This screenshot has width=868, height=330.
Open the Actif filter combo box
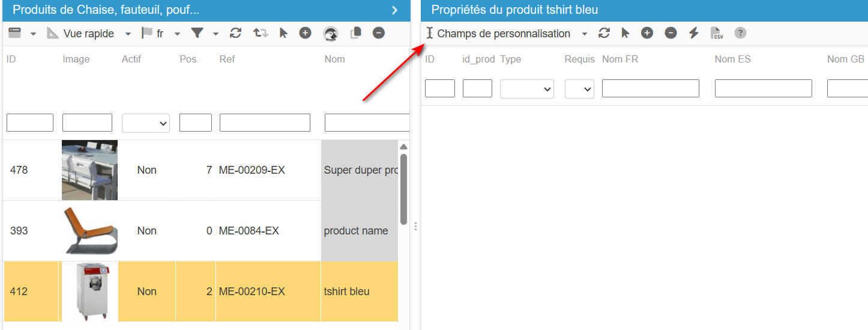146,123
